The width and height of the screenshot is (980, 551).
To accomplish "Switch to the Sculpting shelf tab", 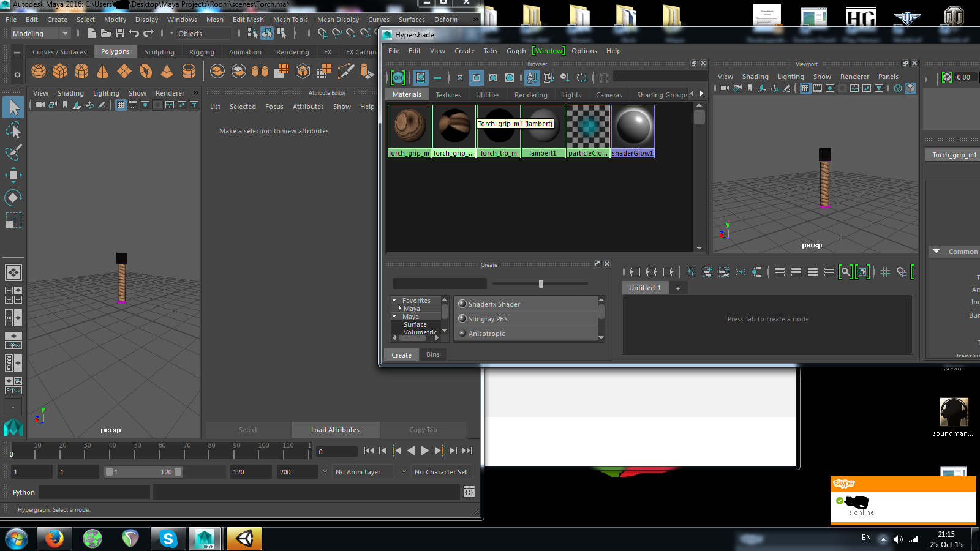I will coord(159,52).
